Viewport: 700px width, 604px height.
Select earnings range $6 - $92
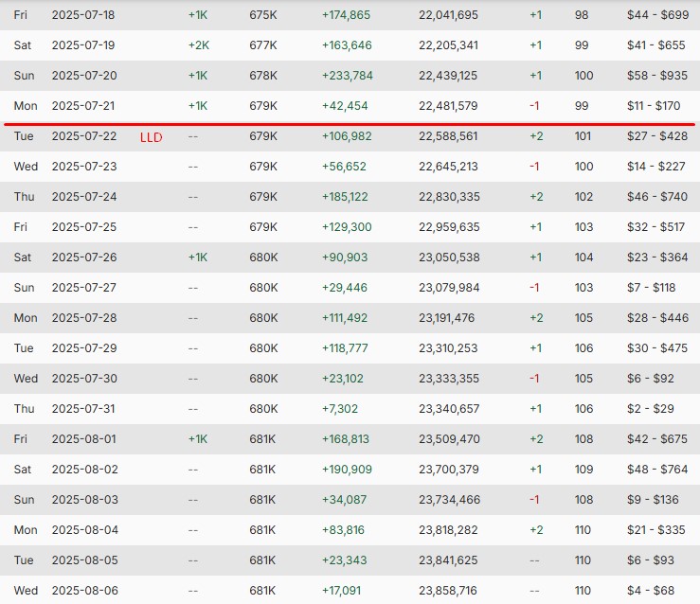click(x=651, y=380)
